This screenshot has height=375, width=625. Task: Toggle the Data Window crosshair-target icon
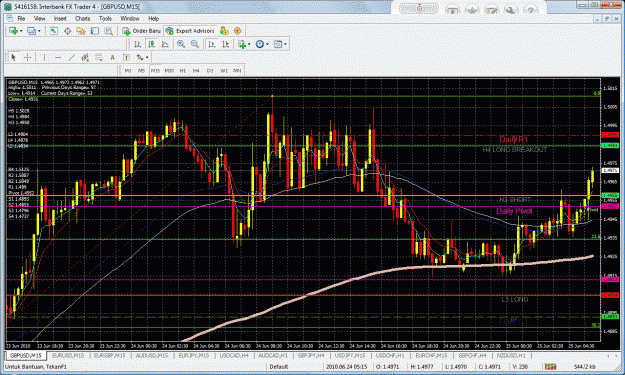(67, 31)
